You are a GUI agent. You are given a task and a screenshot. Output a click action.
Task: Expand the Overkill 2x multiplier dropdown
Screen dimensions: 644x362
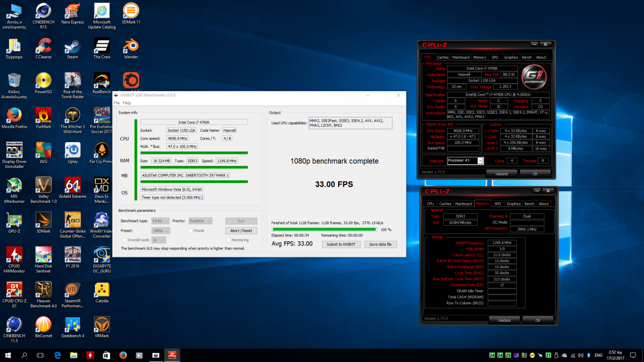click(x=158, y=240)
